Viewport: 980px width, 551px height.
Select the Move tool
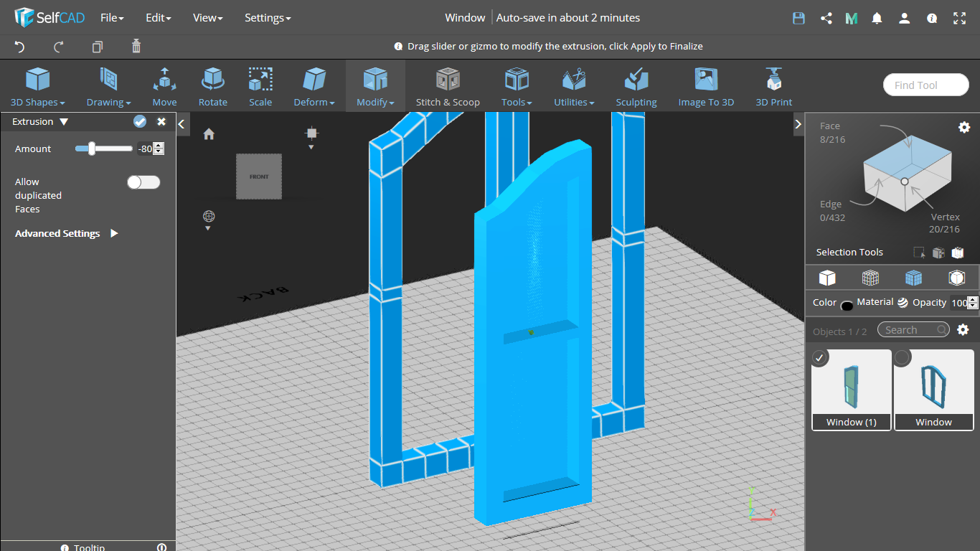coord(164,86)
